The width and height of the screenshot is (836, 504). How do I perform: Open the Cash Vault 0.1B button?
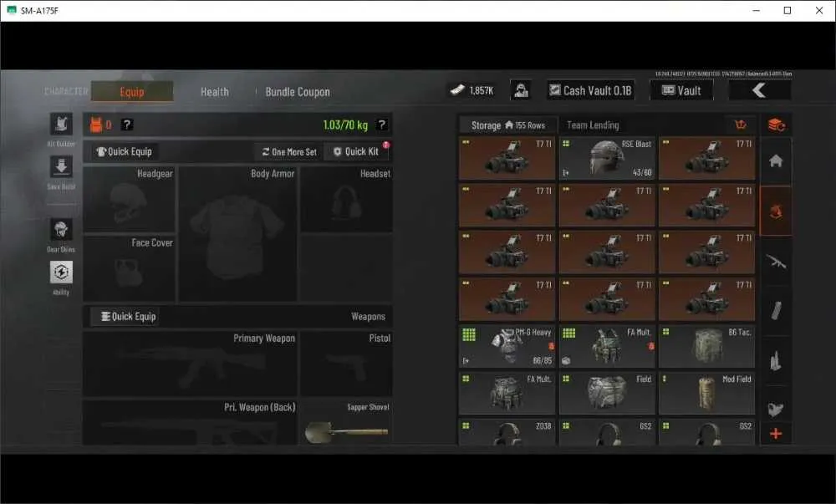[x=590, y=90]
